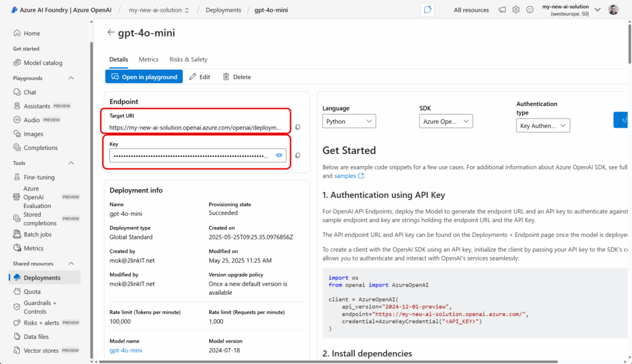The image size is (632, 364).
Task: Open the Language dropdown showing Python
Action: [x=349, y=121]
